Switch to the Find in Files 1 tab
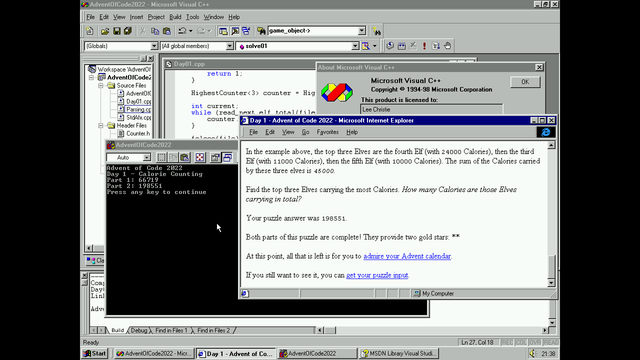Image resolution: width=640 pixels, height=360 pixels. [171, 330]
